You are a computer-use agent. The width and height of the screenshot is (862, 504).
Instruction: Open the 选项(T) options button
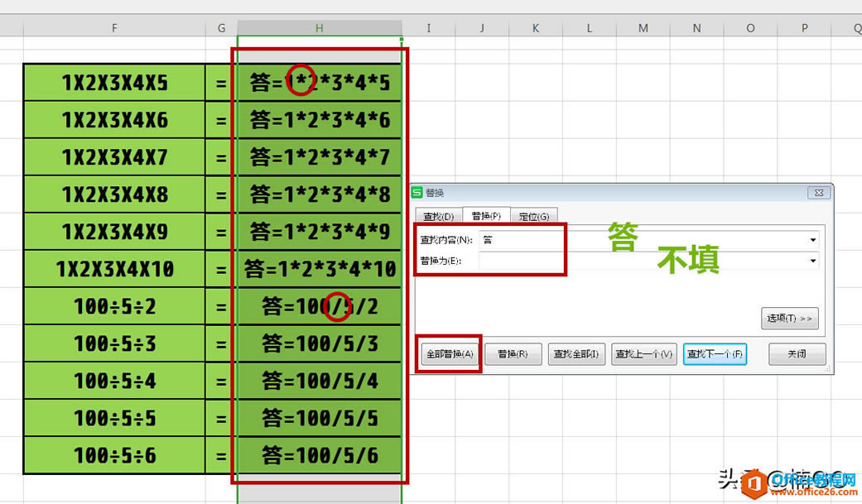(789, 319)
